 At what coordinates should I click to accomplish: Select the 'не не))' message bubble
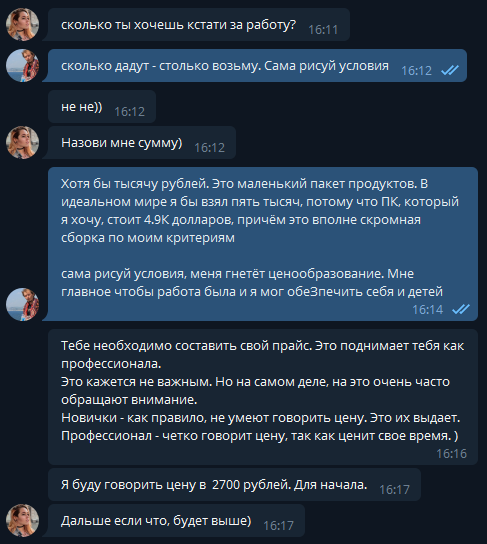pos(102,107)
